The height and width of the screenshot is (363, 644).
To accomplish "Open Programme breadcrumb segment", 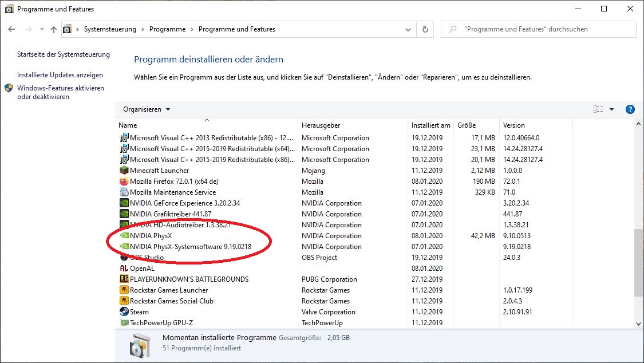I will [167, 29].
